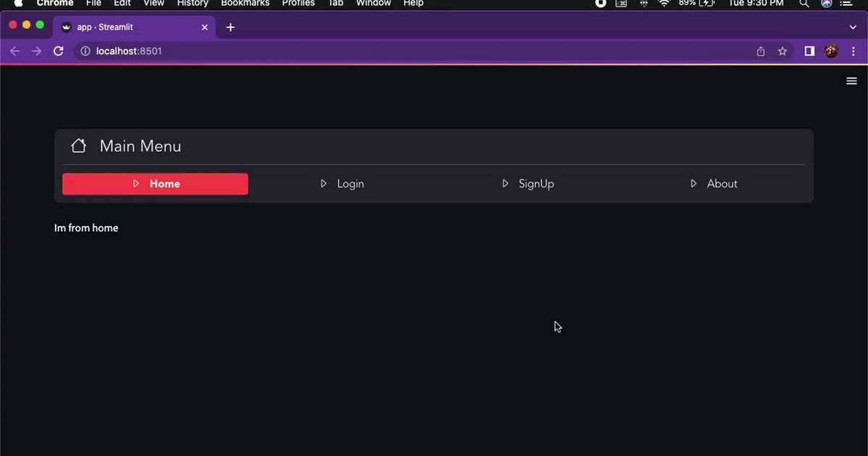The height and width of the screenshot is (456, 868).
Task: Click the house icon beside Main Menu
Action: pos(79,146)
